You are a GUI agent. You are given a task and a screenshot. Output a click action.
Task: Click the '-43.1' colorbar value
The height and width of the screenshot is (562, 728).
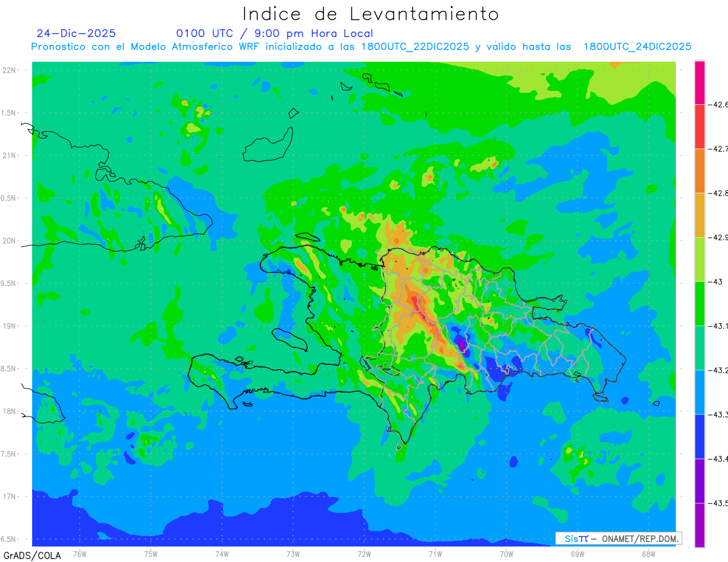point(720,326)
